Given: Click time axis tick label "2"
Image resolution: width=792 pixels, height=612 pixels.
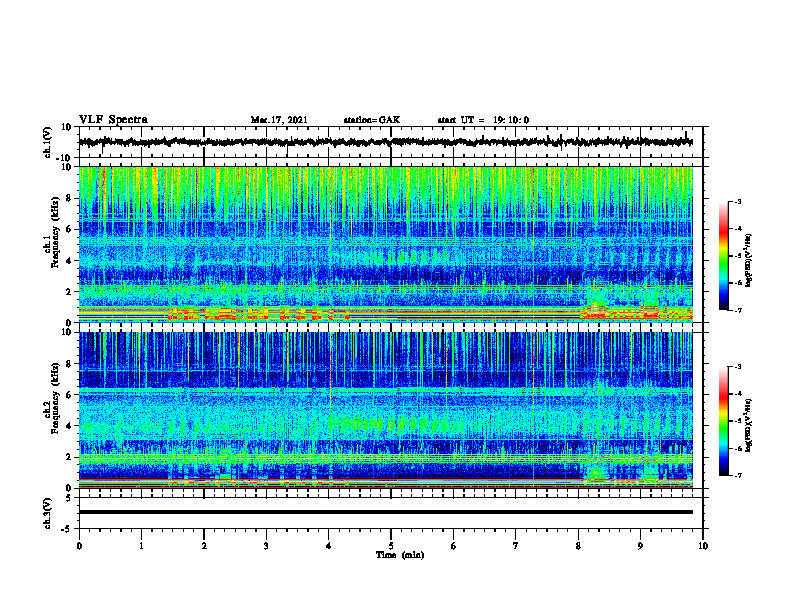Looking at the screenshot, I should pos(204,546).
